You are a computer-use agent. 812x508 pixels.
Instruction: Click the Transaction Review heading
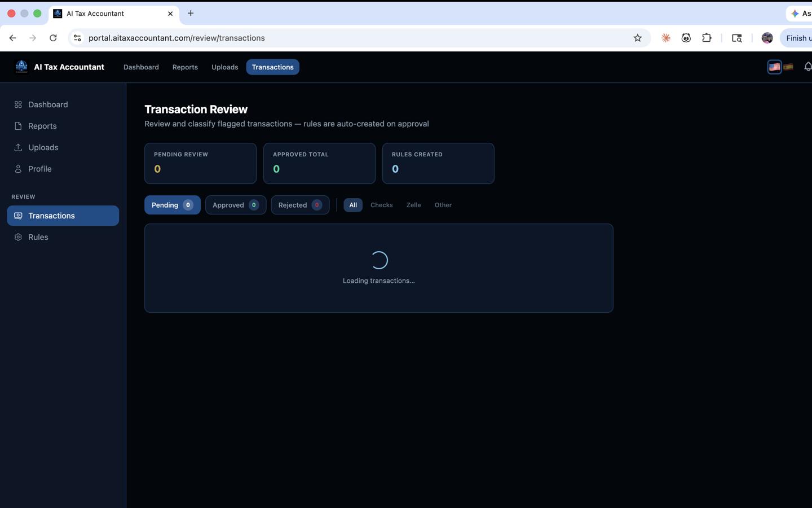point(196,110)
